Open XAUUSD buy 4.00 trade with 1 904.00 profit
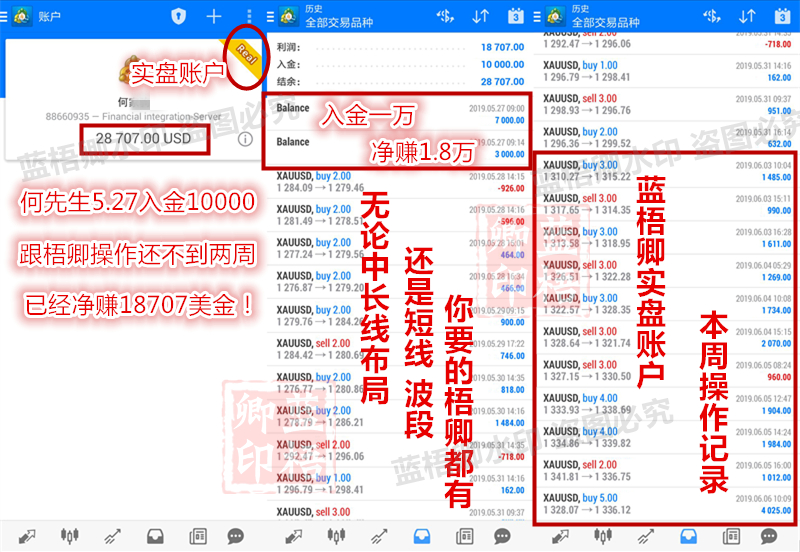The image size is (800, 552). pos(666,404)
